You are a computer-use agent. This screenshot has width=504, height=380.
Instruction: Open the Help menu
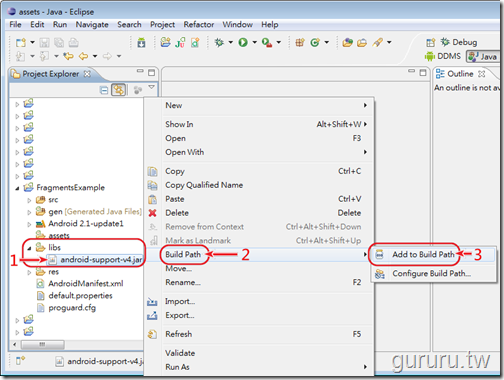[x=269, y=25]
